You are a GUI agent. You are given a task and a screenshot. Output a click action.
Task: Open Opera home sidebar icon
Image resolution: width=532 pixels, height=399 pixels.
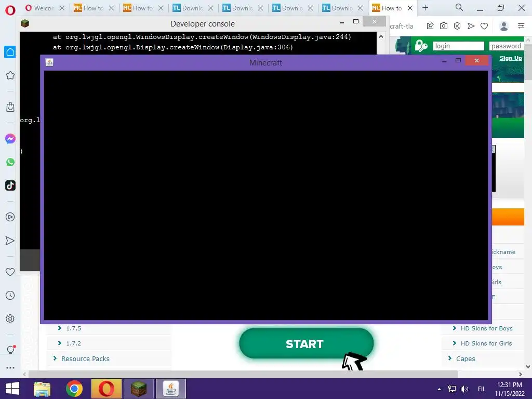click(10, 52)
